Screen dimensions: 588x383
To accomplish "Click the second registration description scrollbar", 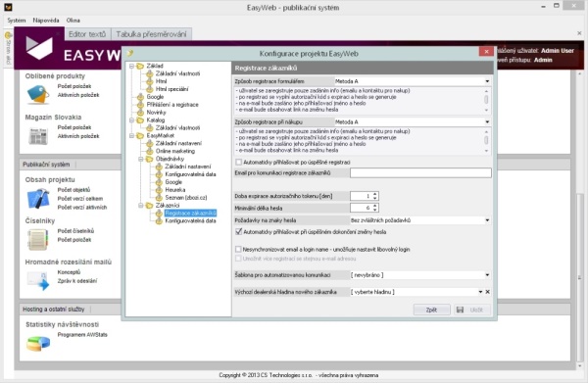I will [x=487, y=140].
